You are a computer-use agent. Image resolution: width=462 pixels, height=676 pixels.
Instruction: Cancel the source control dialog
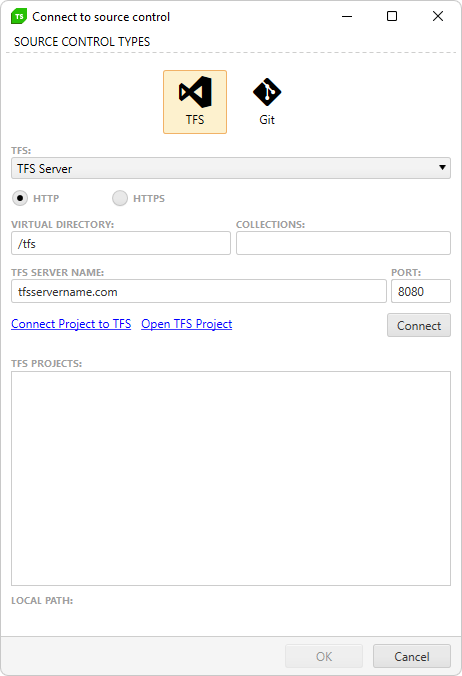(x=412, y=656)
